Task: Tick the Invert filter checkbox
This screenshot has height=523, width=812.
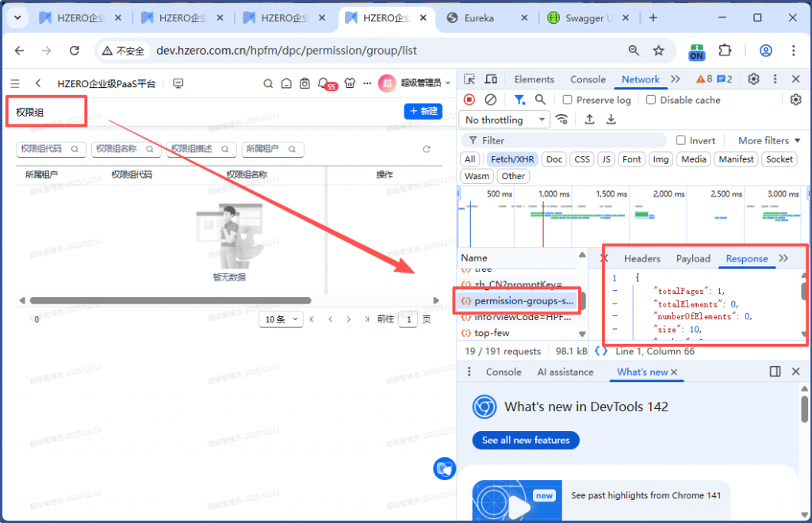Action: coord(680,140)
